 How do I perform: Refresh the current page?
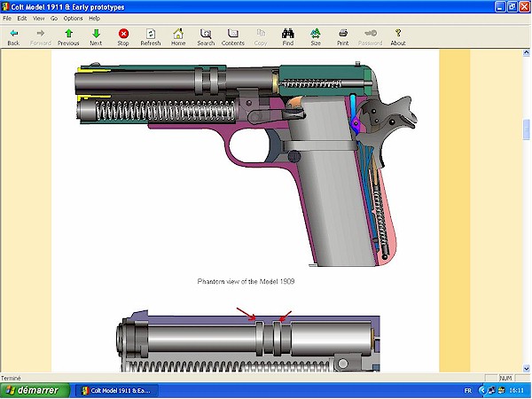(x=151, y=37)
